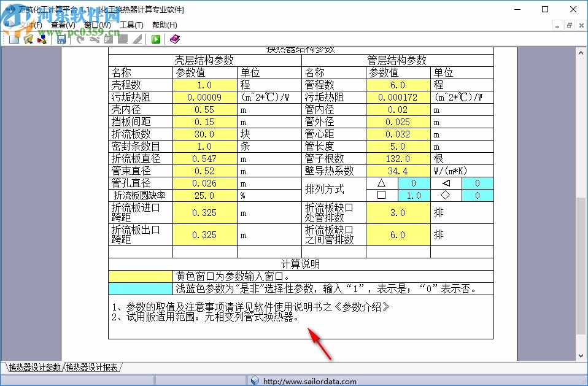Toggle the diamond arrangement cyan cell
Viewport: 588px width, 386px height.
tap(478, 196)
